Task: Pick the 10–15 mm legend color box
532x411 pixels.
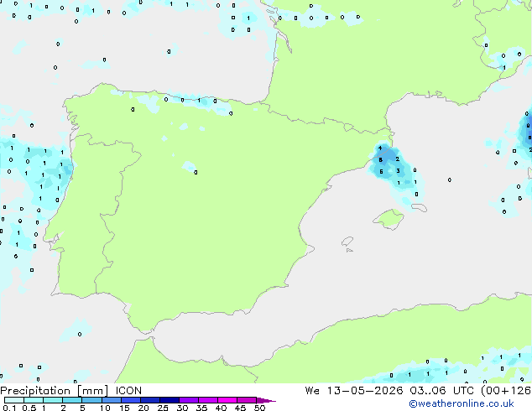Action: [111, 400]
